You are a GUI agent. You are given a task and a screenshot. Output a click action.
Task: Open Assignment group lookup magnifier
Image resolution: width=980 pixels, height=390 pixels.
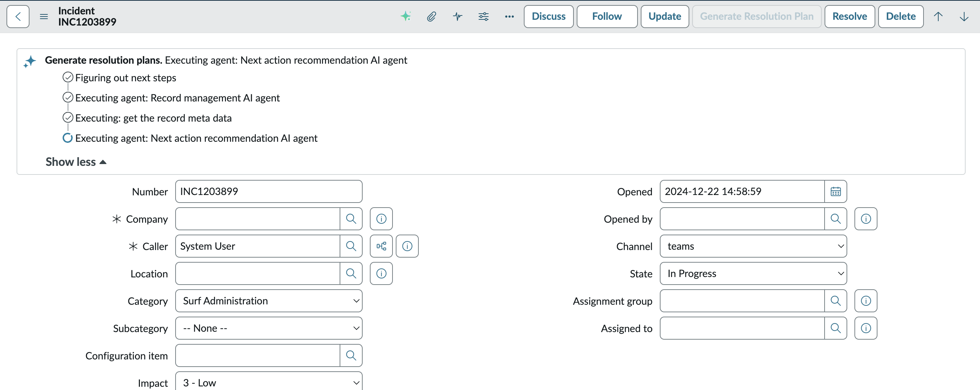tap(835, 301)
